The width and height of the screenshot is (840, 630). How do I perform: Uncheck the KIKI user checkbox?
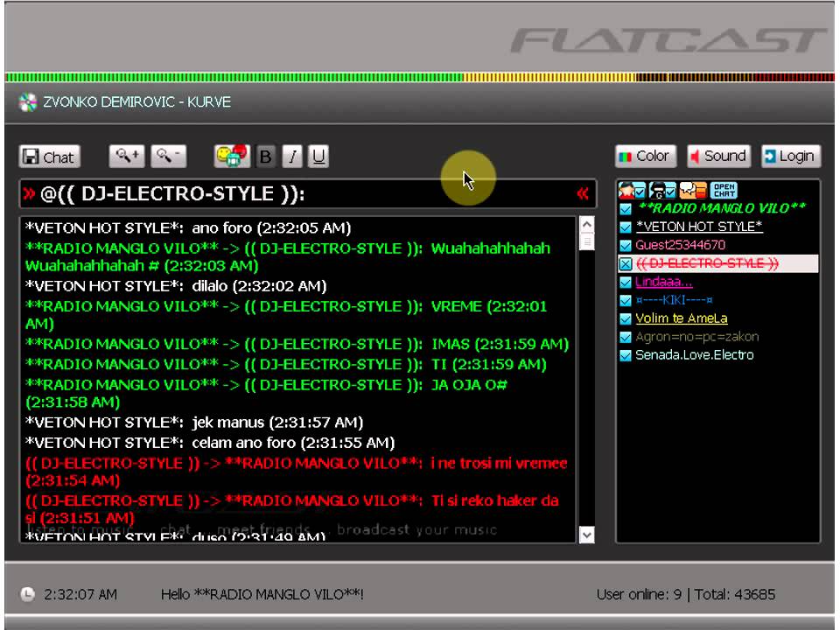tap(625, 300)
